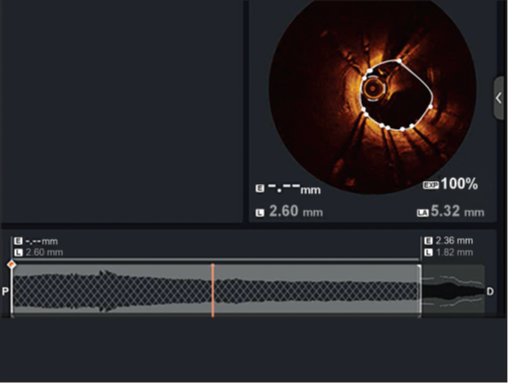Select the top lumen contour control point
This screenshot has width=508, height=384.
(399, 61)
